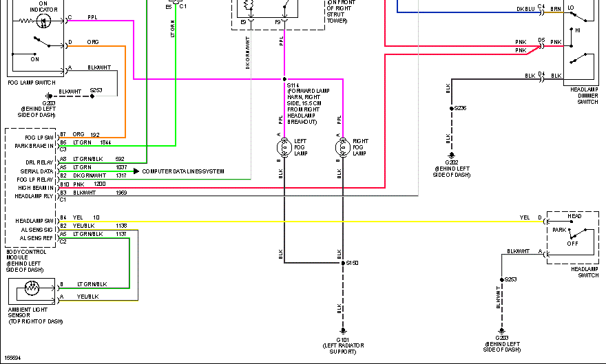Click the 'FOG LP SW' pin label
This screenshot has width=606, height=364.
click(39, 138)
